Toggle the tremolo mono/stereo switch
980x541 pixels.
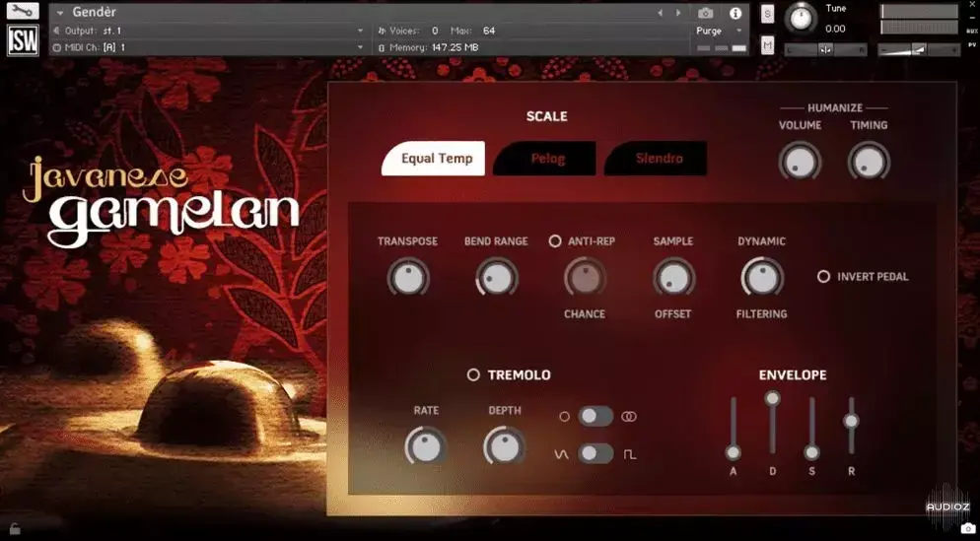click(x=595, y=416)
